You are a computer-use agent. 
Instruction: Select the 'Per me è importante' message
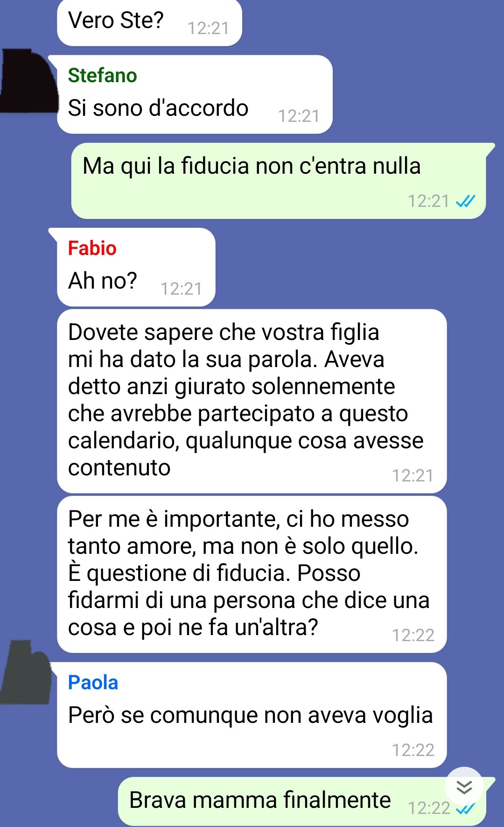coord(252,574)
